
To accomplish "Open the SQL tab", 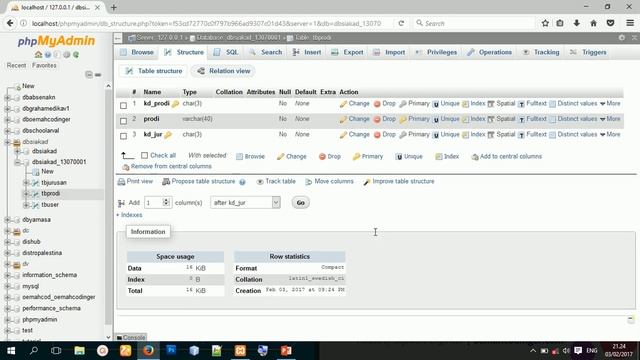I will 227,52.
